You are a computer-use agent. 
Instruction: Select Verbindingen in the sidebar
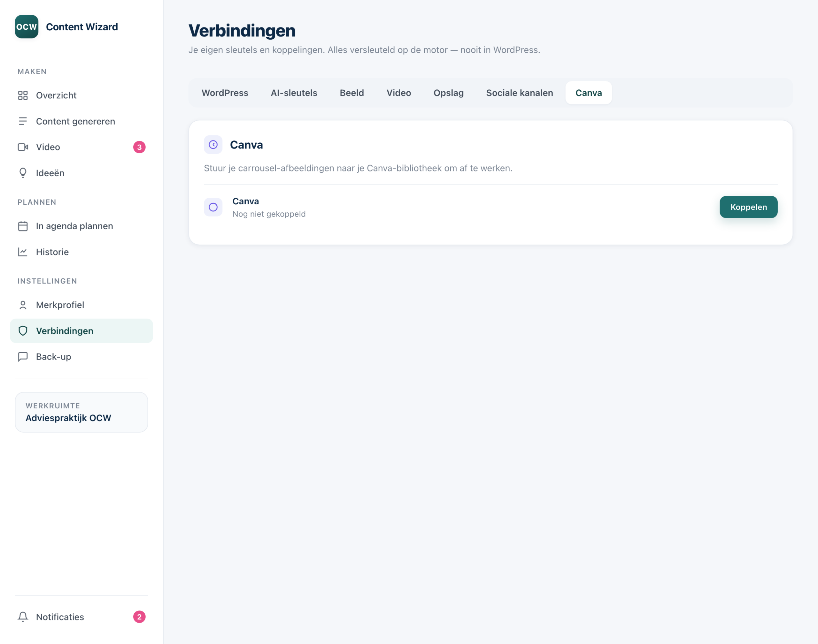click(x=81, y=331)
